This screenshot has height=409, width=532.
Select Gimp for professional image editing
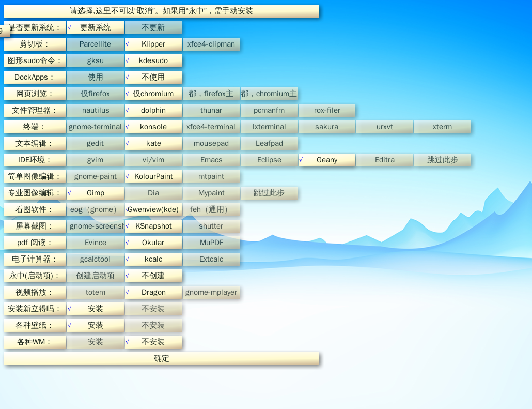click(x=96, y=193)
